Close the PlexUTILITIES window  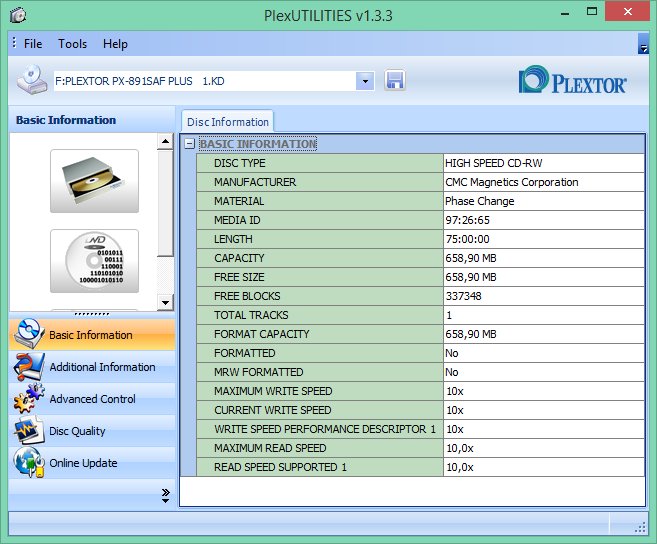tap(627, 12)
